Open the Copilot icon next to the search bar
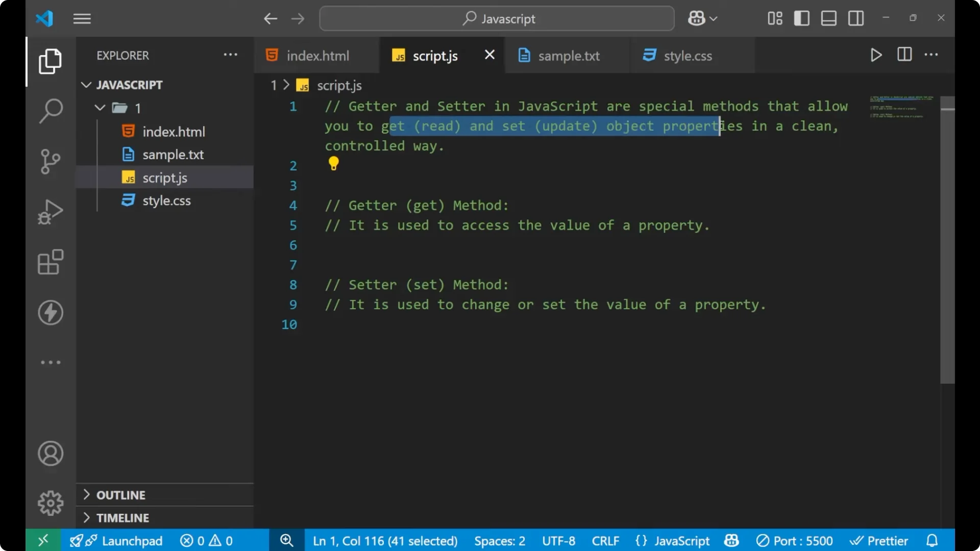This screenshot has width=980, height=551. tap(697, 18)
